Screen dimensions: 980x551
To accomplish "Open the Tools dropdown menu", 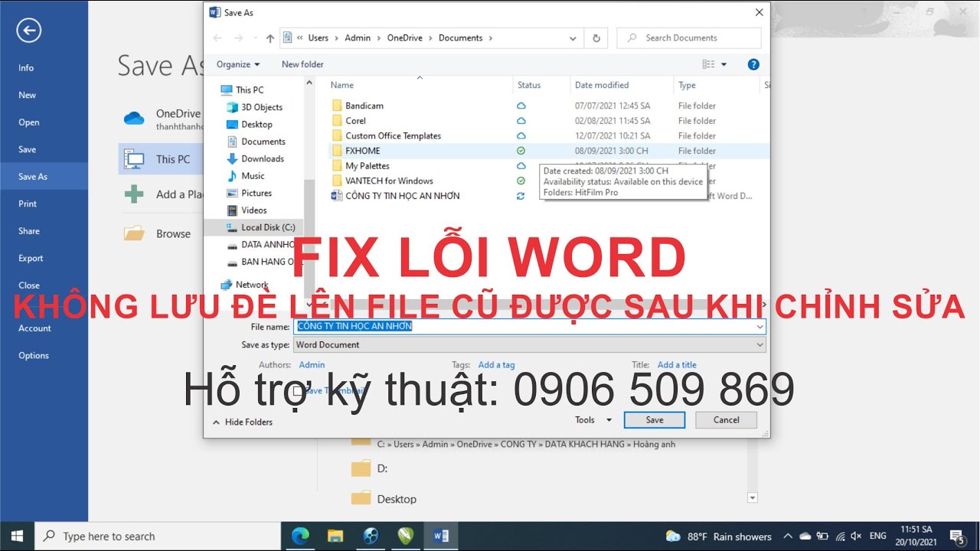I will [x=594, y=419].
